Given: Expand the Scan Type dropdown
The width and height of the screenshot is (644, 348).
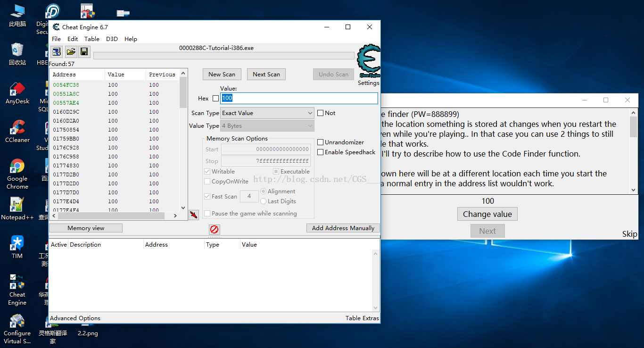Looking at the screenshot, I should 267,113.
